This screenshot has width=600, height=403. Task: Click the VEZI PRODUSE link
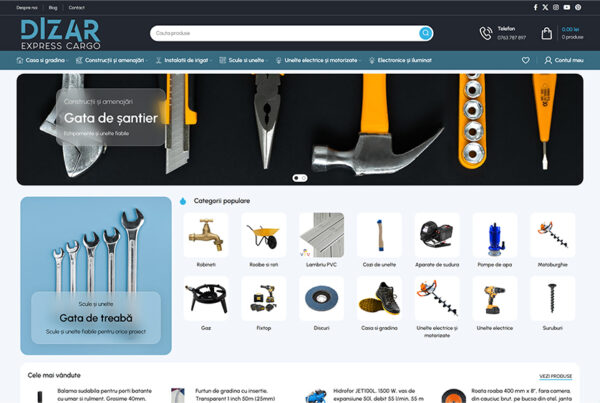tap(555, 376)
